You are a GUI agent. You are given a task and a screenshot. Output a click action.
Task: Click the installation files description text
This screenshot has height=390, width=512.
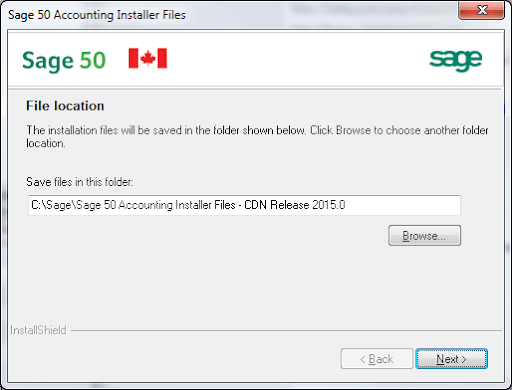[x=257, y=136]
